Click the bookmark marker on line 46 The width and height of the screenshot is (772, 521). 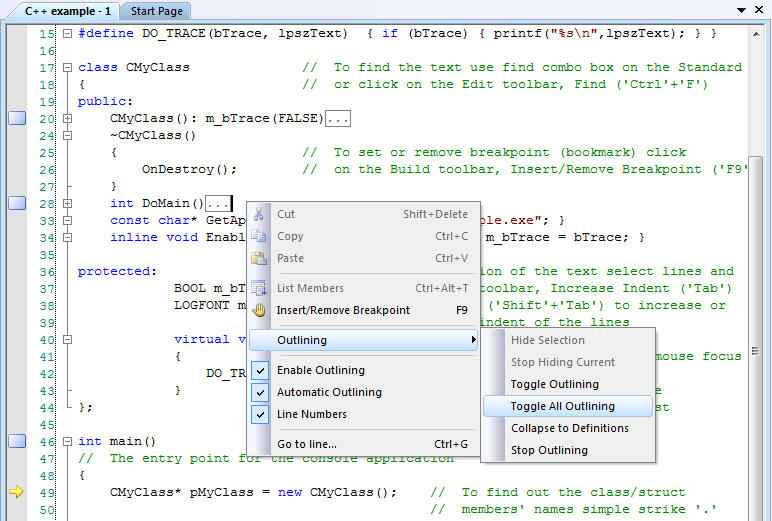tap(17, 441)
